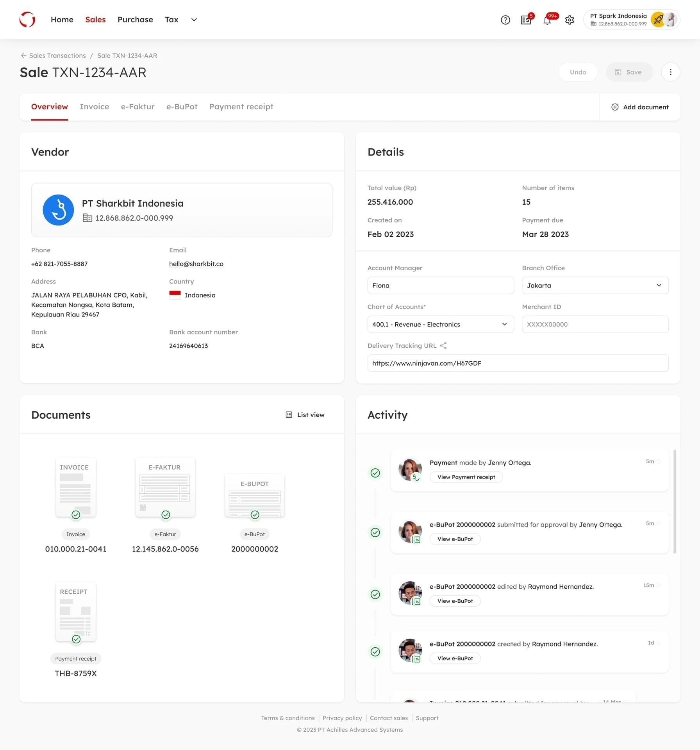Click the Save button
This screenshot has height=750, width=700.
point(629,72)
